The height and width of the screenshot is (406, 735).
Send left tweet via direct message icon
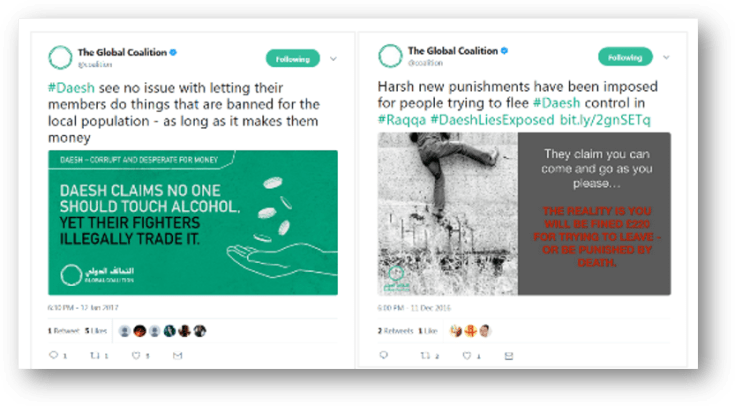178,355
